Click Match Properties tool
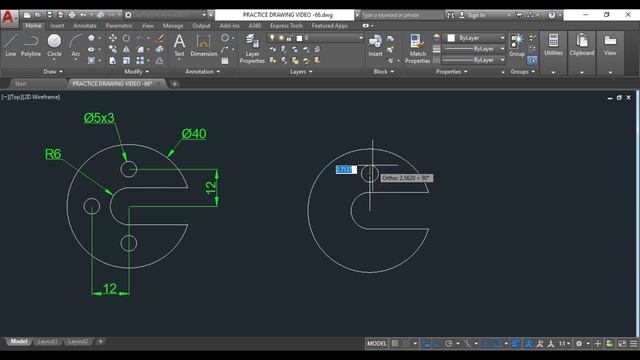 click(417, 49)
